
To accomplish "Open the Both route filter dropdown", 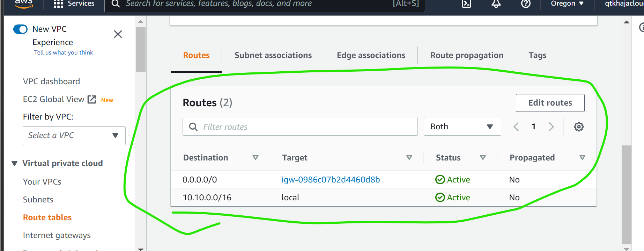I will click(462, 127).
